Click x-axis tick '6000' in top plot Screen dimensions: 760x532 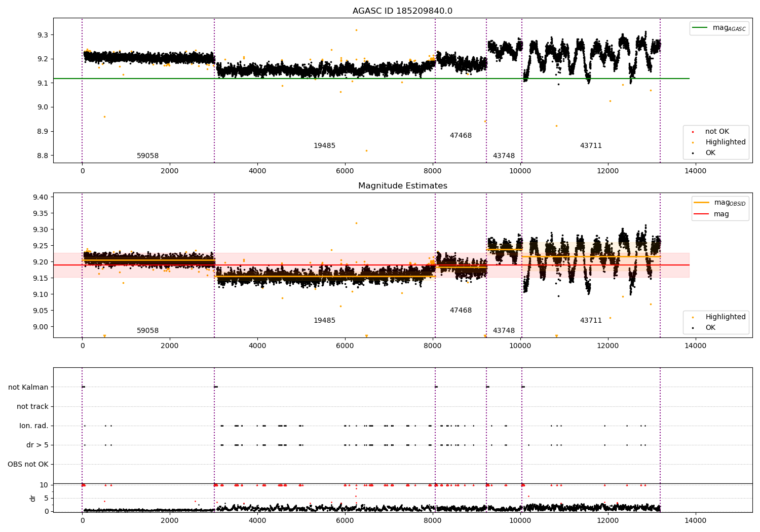345,171
